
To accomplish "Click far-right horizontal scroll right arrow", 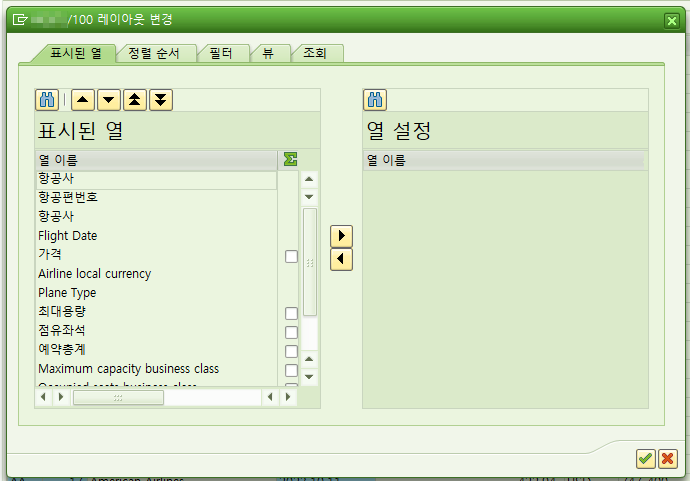I will [x=288, y=397].
